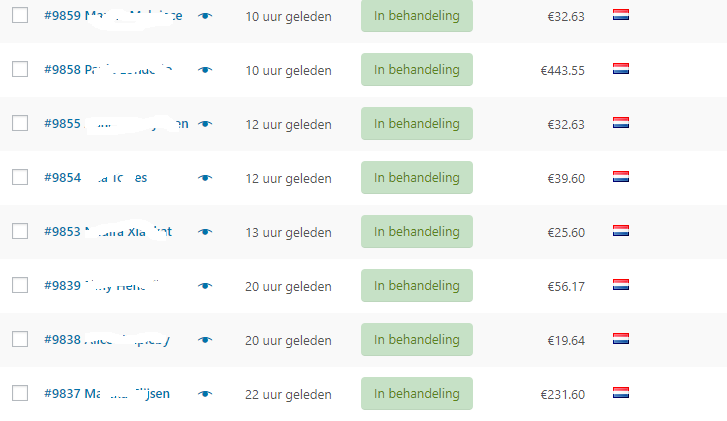
Task: Select order #9839 using its checkbox
Action: (19, 285)
